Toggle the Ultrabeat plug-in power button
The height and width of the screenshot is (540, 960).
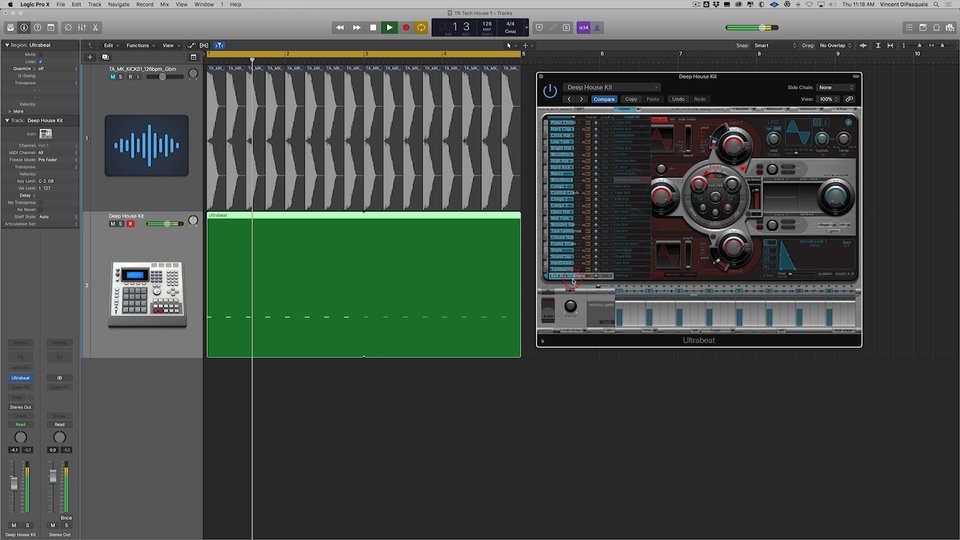[x=550, y=91]
